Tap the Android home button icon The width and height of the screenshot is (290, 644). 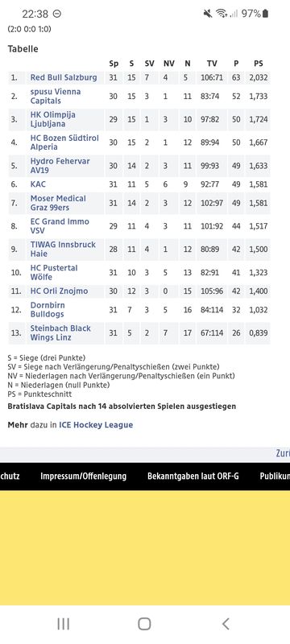[144, 624]
